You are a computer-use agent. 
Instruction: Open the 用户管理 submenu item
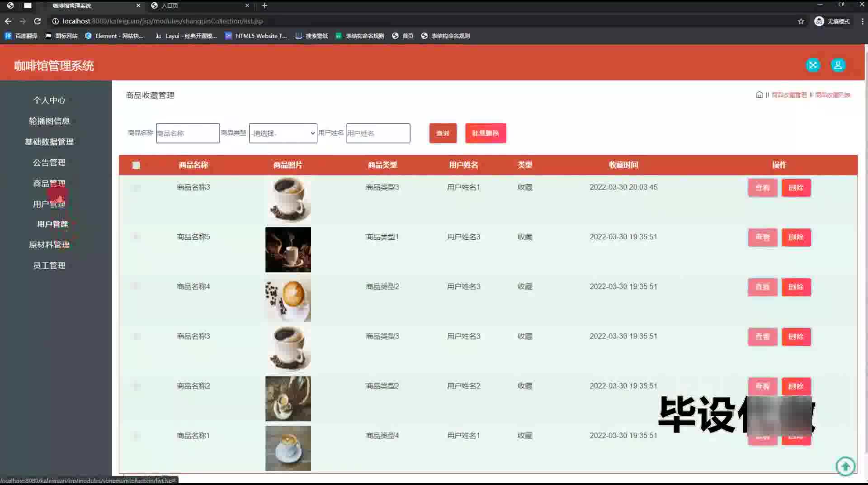[52, 224]
